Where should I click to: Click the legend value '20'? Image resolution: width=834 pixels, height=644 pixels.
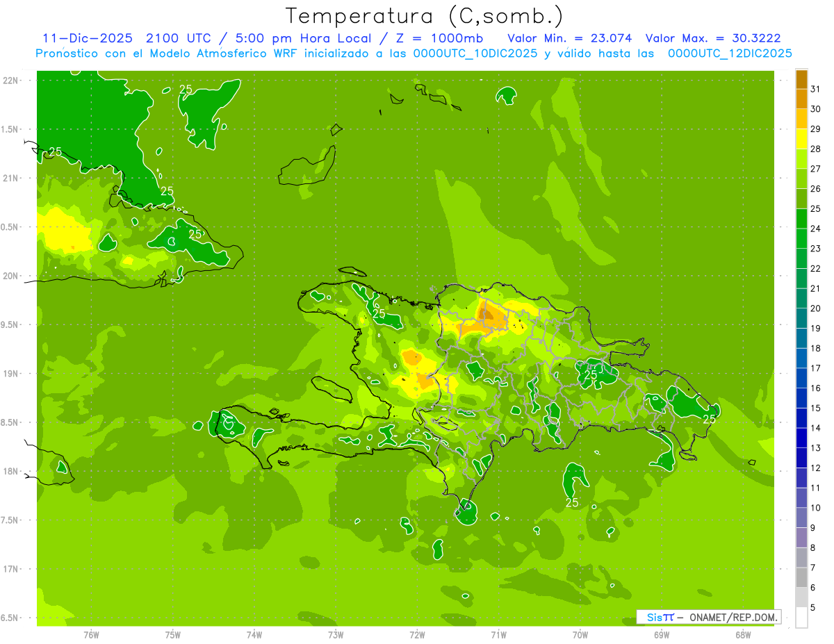(816, 308)
